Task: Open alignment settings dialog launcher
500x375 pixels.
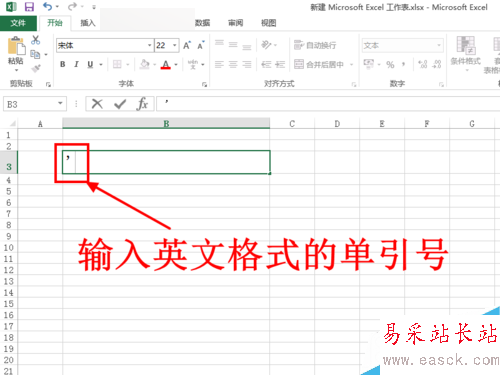Action: click(x=354, y=85)
